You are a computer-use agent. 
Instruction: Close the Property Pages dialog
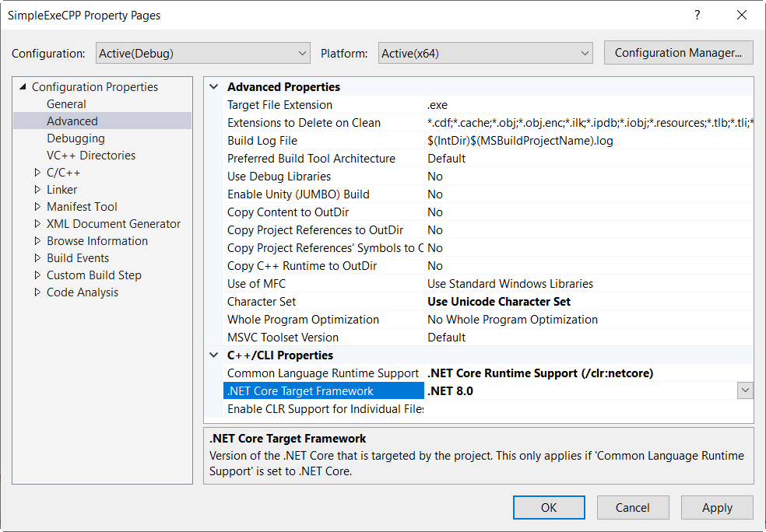coord(741,15)
